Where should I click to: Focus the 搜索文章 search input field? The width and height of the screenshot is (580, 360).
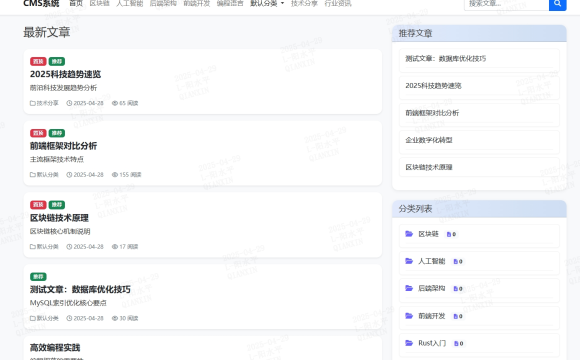pos(506,4)
